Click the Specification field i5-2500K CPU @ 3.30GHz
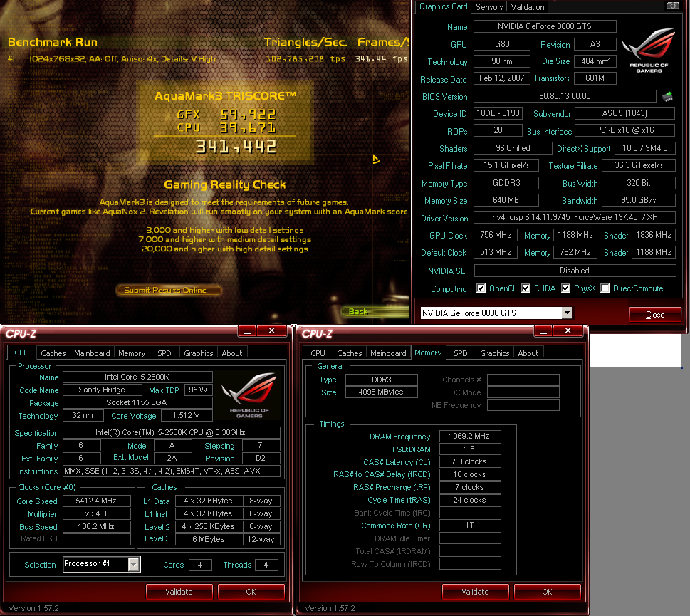 [x=171, y=432]
